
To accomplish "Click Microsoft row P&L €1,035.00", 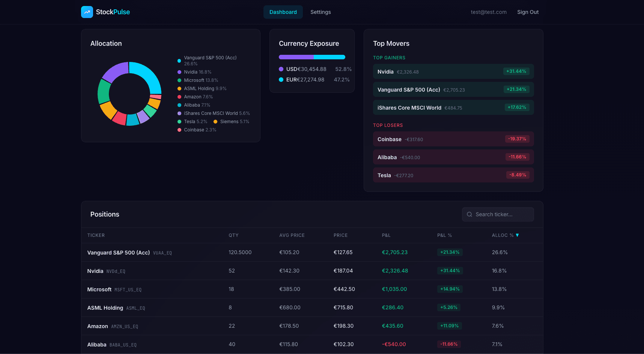I will 394,289.
